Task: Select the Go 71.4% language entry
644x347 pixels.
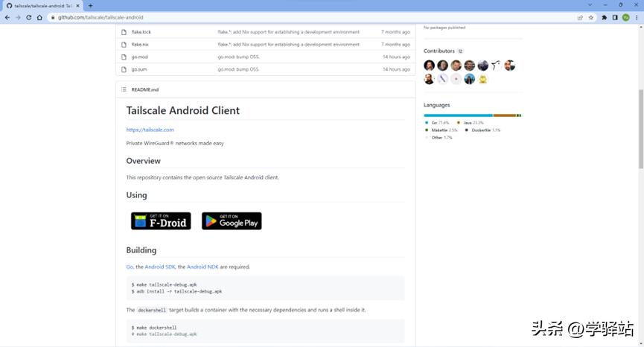Action: 437,123
